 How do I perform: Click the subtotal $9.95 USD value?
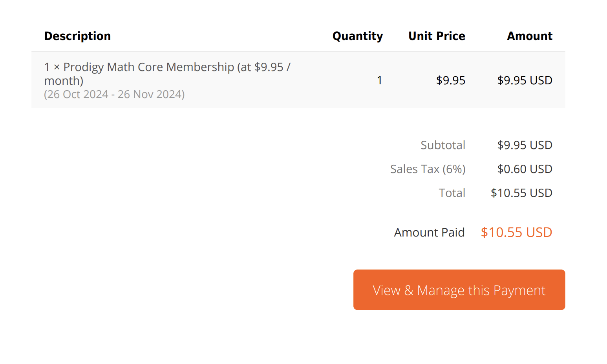(x=525, y=145)
